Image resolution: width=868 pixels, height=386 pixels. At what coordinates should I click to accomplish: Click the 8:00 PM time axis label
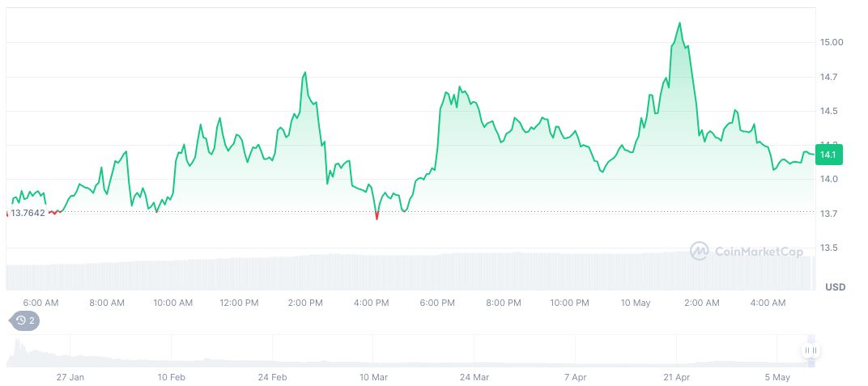(x=504, y=303)
